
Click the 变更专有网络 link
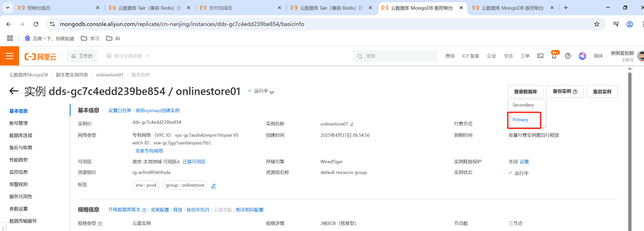(149, 151)
